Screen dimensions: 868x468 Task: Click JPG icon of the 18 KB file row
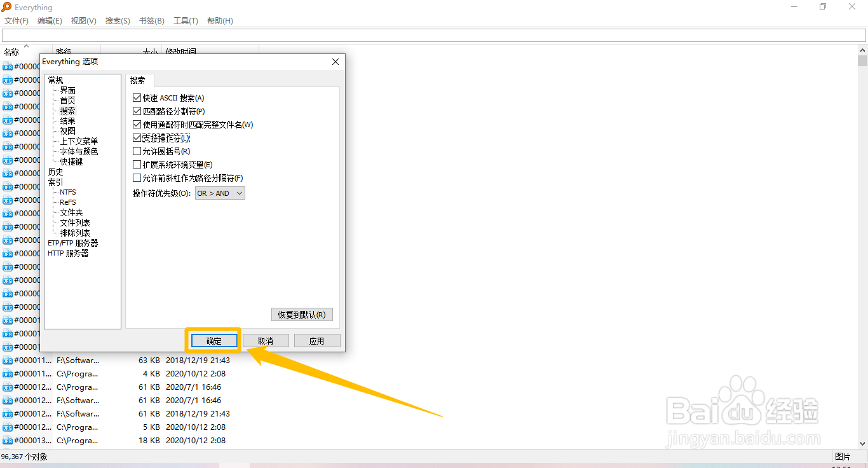click(x=7, y=441)
